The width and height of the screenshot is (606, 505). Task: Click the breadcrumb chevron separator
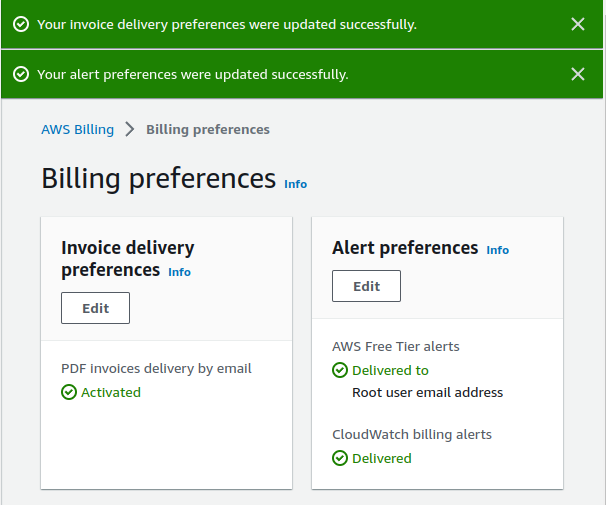(130, 129)
